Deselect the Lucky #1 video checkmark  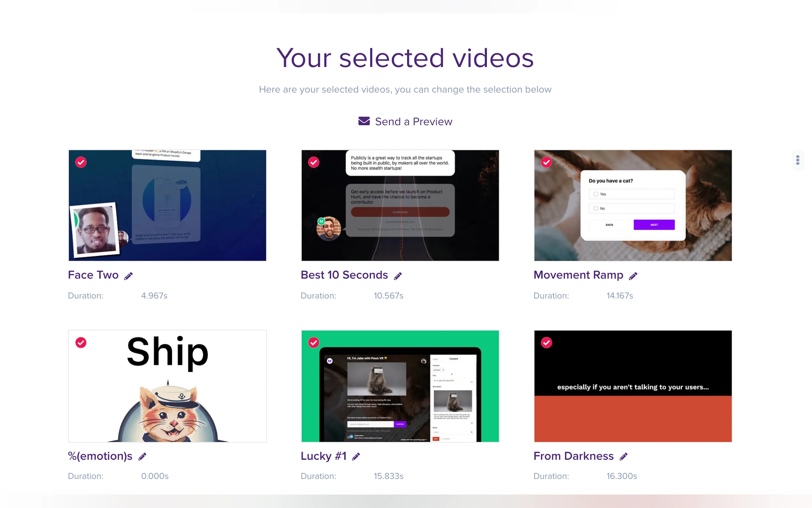pyautogui.click(x=314, y=343)
